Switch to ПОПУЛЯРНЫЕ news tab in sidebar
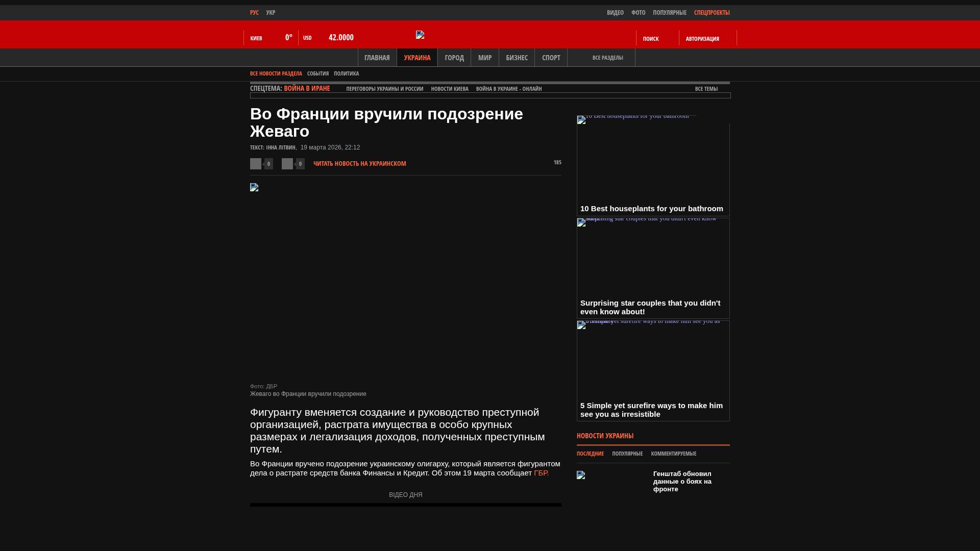This screenshot has height=551, width=980. point(627,454)
